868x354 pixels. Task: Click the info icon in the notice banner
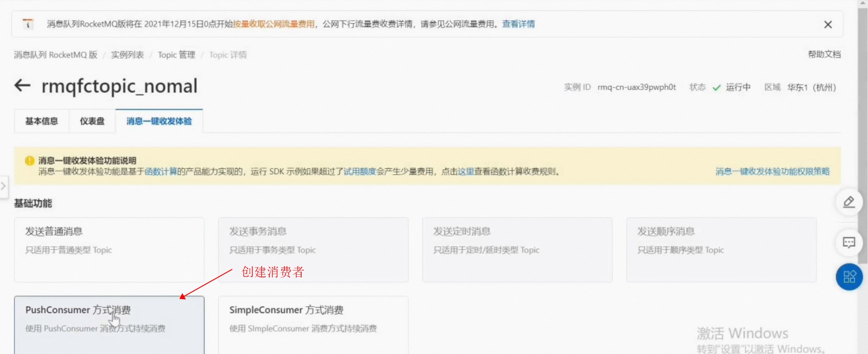coord(28,24)
